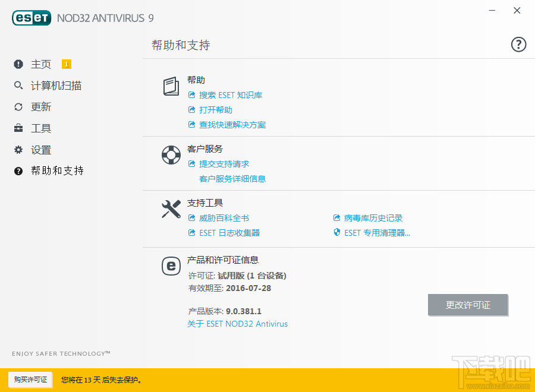
Task: Click the yellow notification badge on 主页
Action: pyautogui.click(x=66, y=64)
